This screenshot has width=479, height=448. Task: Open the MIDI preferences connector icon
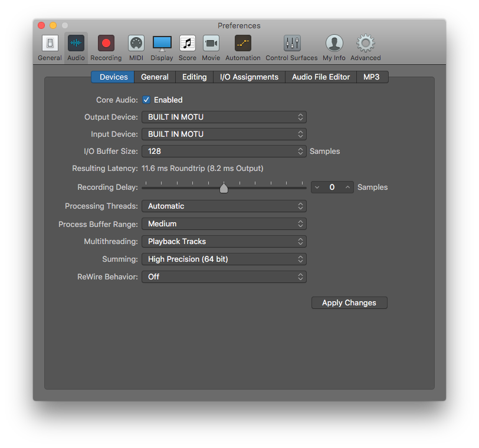tap(136, 44)
